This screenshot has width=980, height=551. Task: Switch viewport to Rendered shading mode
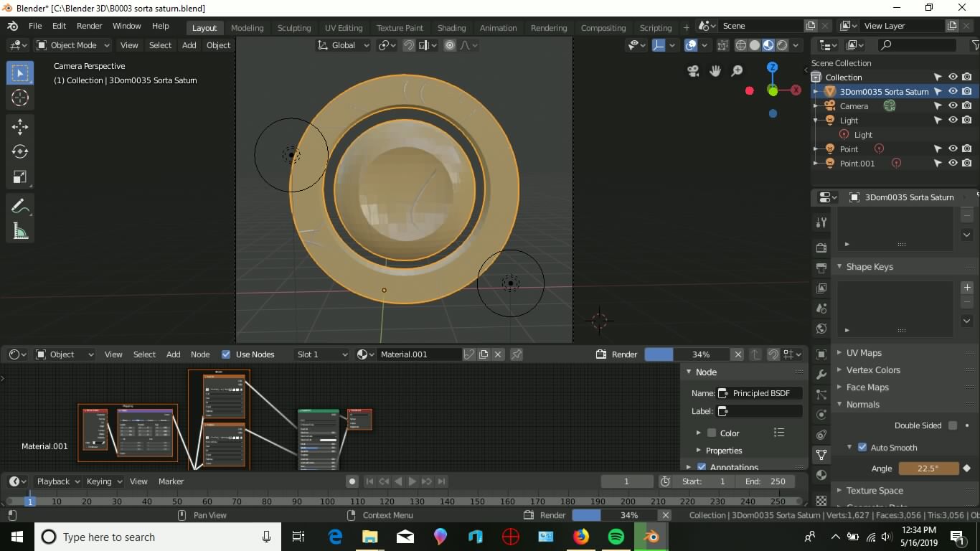pos(781,44)
